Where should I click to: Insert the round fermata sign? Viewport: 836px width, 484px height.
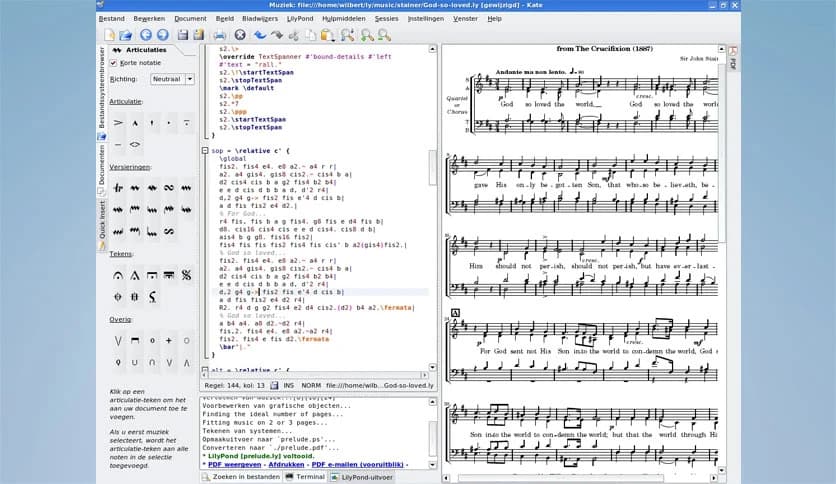(118, 275)
